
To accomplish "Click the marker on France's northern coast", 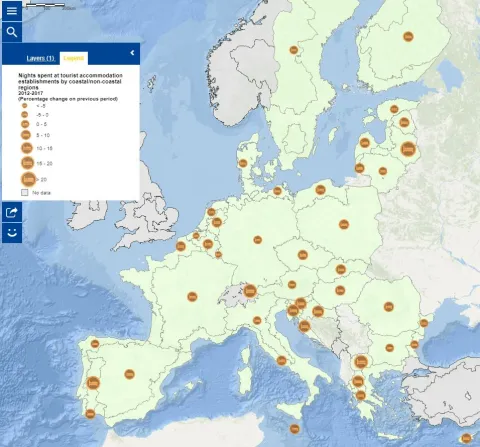I will pyautogui.click(x=181, y=246).
